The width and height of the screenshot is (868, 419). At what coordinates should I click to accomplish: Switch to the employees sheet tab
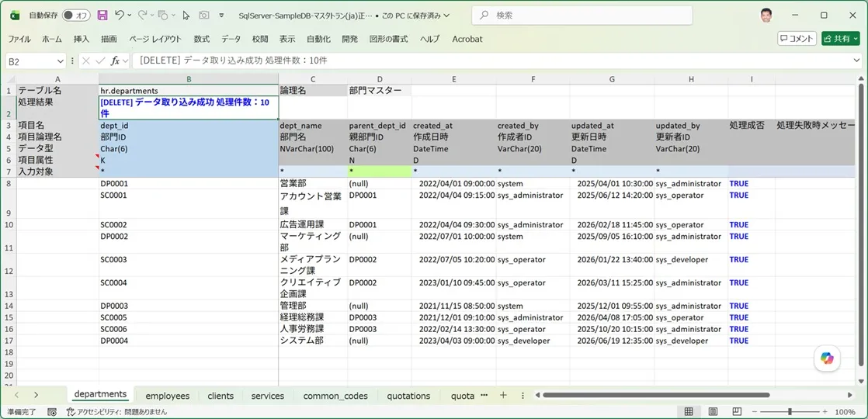168,396
